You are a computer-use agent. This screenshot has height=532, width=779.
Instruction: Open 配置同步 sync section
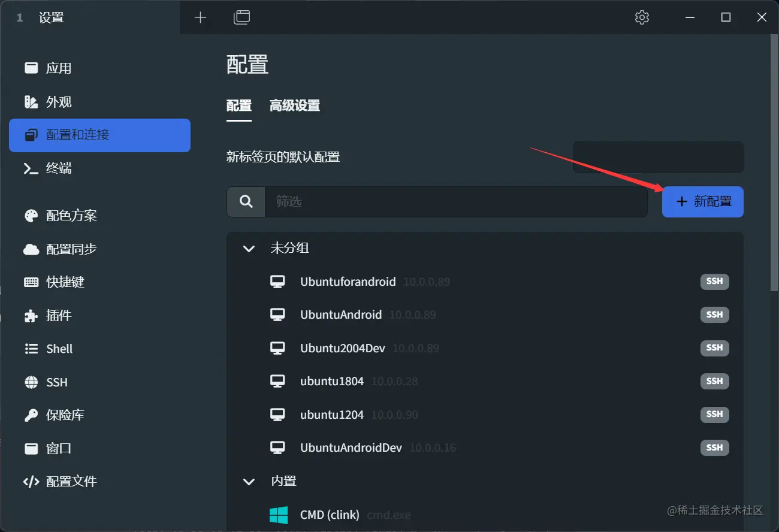[99, 249]
